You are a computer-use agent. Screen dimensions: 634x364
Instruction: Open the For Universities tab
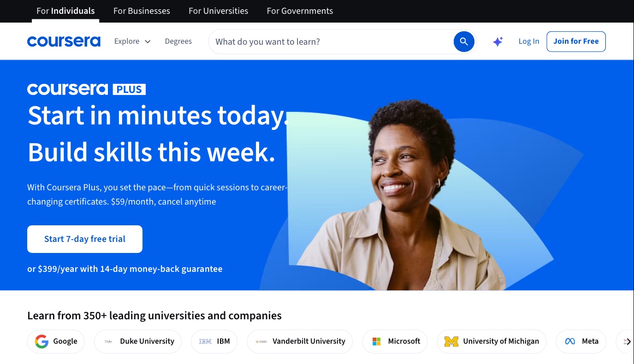219,11
